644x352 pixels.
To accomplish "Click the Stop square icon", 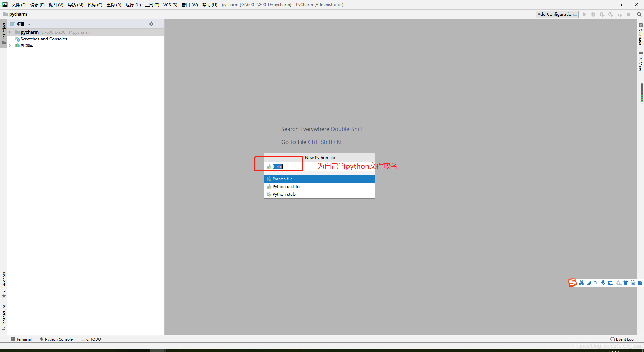I will pyautogui.click(x=628, y=14).
